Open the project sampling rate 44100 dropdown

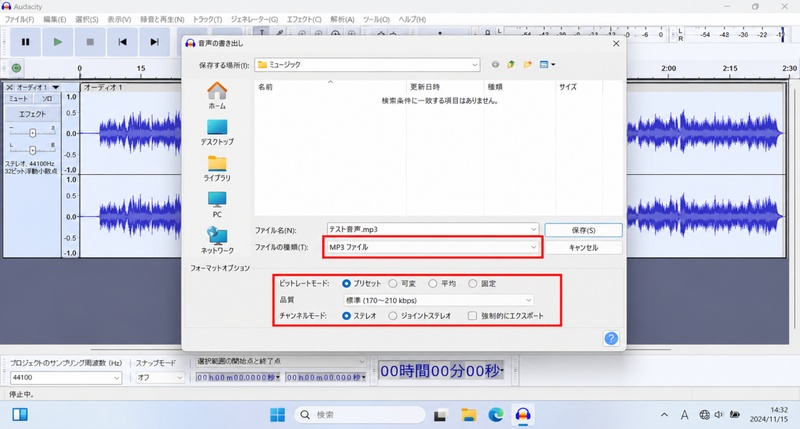pyautogui.click(x=66, y=377)
